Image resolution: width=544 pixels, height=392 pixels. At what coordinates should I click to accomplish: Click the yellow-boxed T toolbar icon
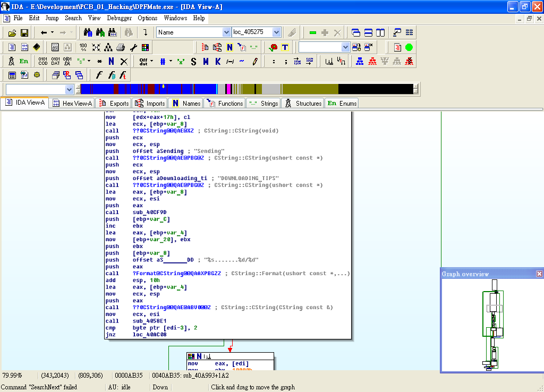[x=285, y=47]
